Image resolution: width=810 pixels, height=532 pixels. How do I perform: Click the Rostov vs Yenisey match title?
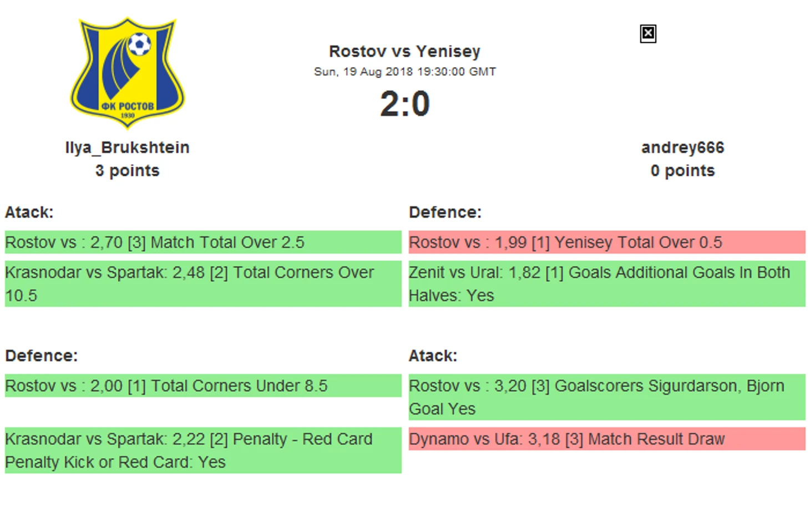point(404,51)
